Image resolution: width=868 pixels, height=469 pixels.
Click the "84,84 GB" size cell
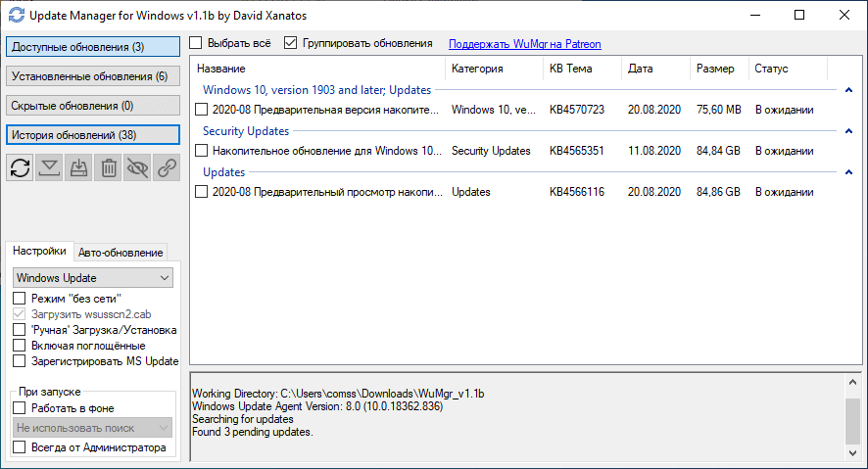(x=718, y=151)
